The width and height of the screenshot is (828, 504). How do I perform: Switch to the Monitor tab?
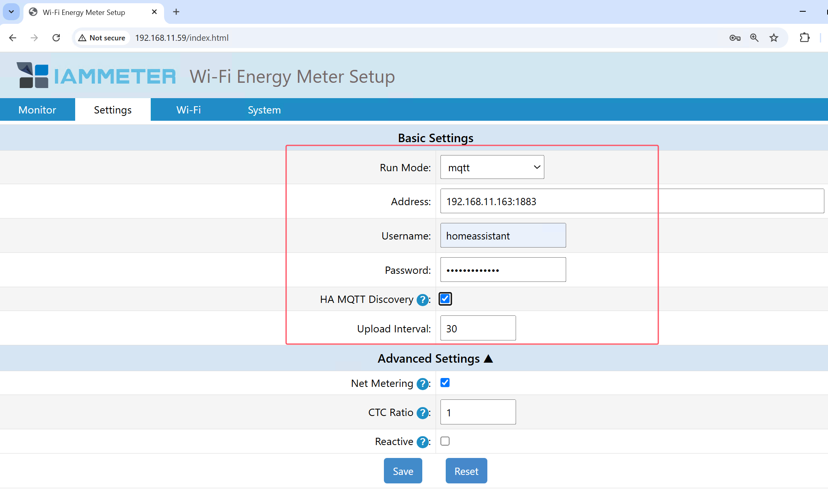point(37,110)
